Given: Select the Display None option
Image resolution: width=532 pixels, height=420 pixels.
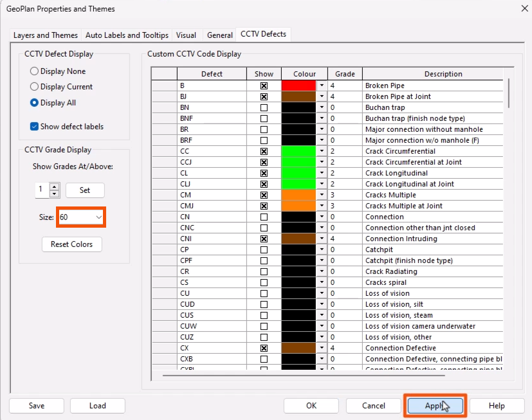Looking at the screenshot, I should 33,71.
